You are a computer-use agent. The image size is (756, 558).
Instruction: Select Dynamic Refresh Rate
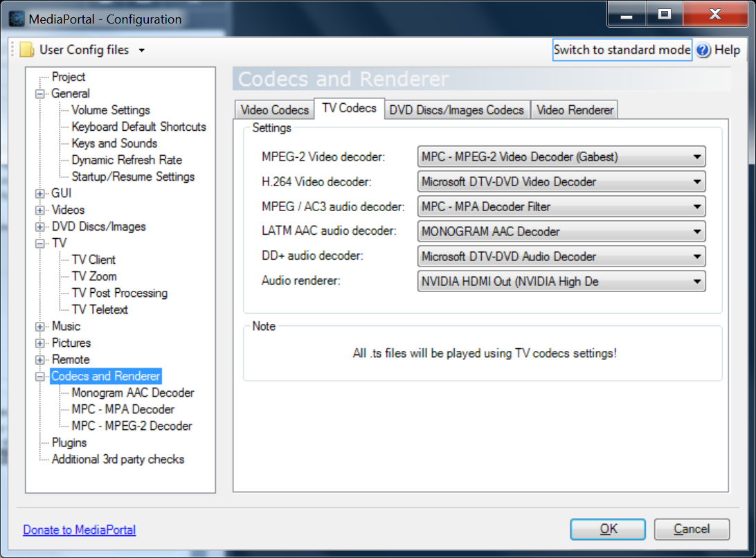127,160
